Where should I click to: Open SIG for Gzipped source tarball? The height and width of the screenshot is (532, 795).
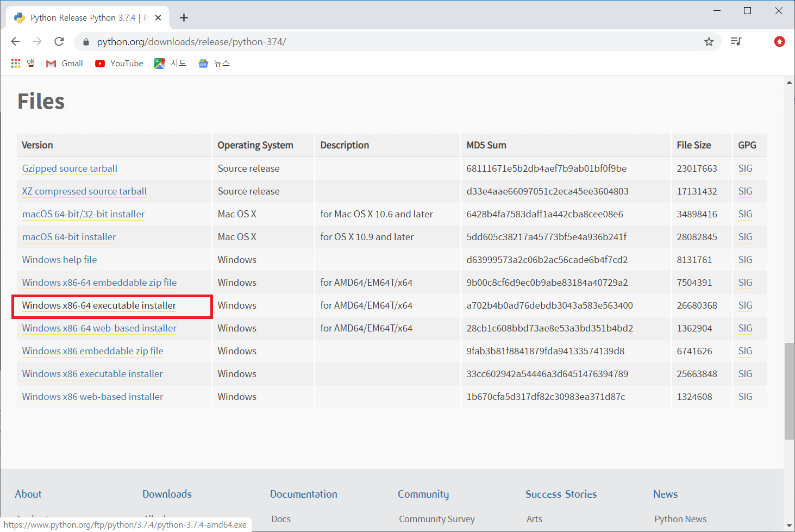746,168
